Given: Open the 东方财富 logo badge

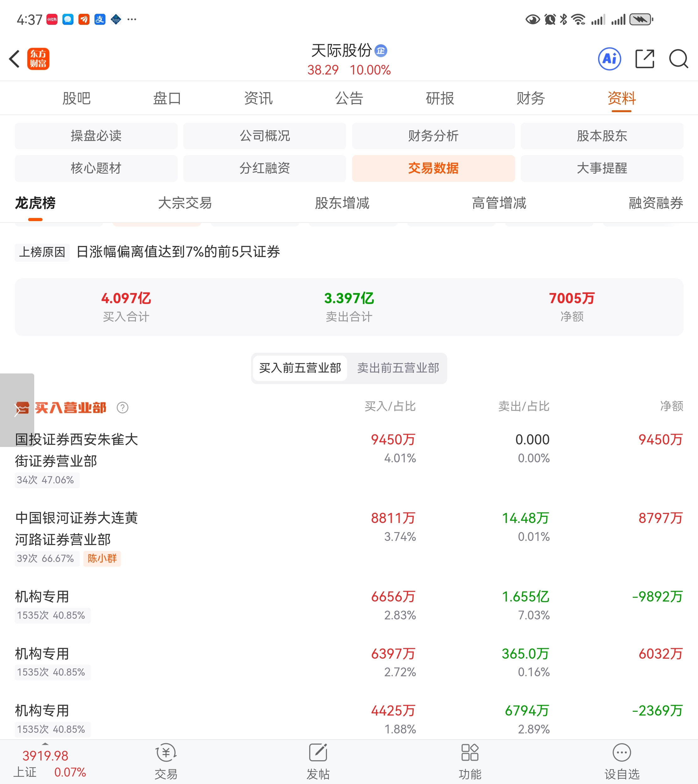Looking at the screenshot, I should 38,59.
